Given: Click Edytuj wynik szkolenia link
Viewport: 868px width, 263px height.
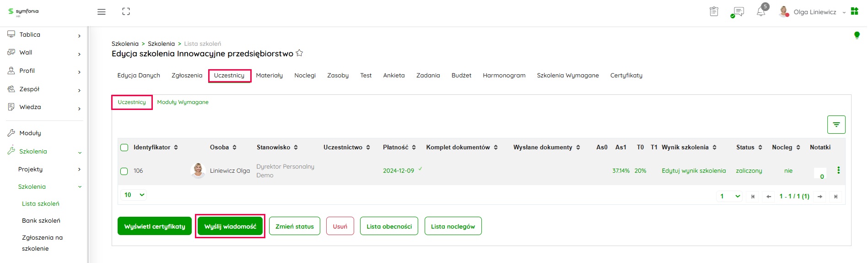Looking at the screenshot, I should (x=694, y=171).
